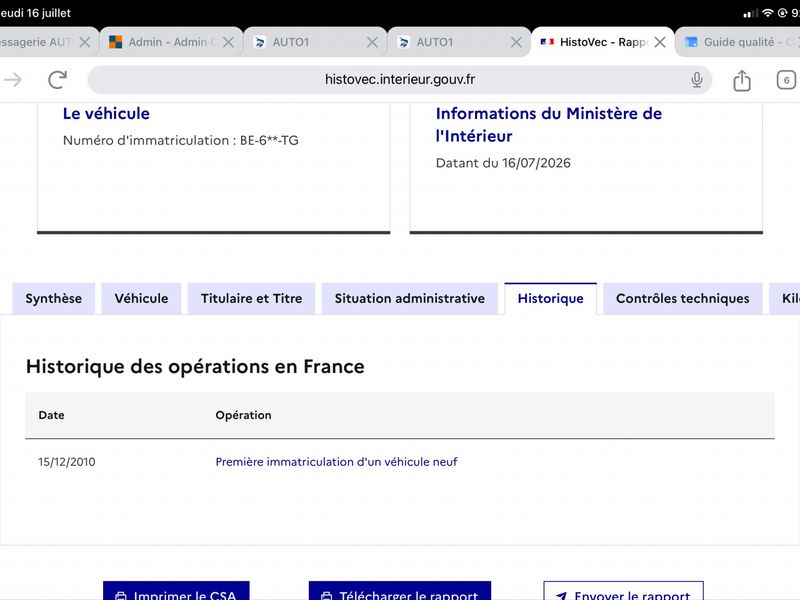The height and width of the screenshot is (600, 800).
Task: Open the share sheet icon
Action: pyautogui.click(x=742, y=80)
